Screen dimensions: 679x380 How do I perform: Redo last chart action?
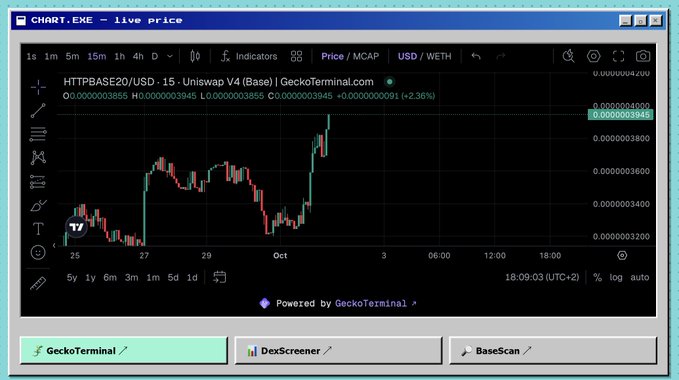501,56
